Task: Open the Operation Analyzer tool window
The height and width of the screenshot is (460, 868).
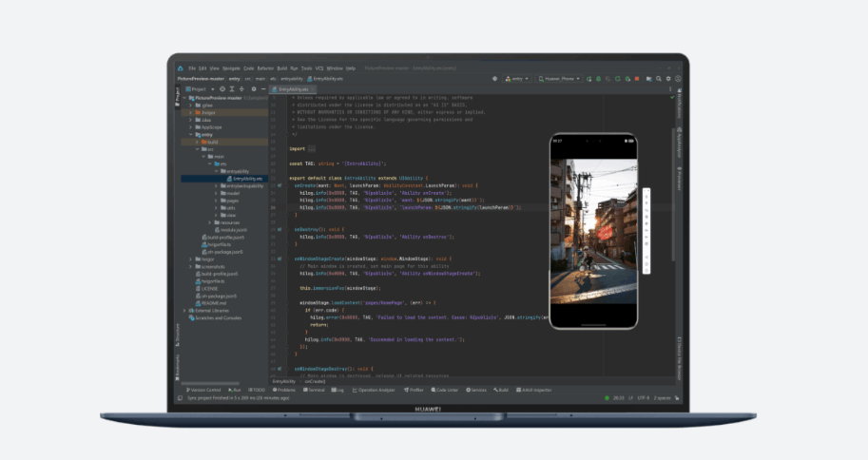Action: click(374, 391)
